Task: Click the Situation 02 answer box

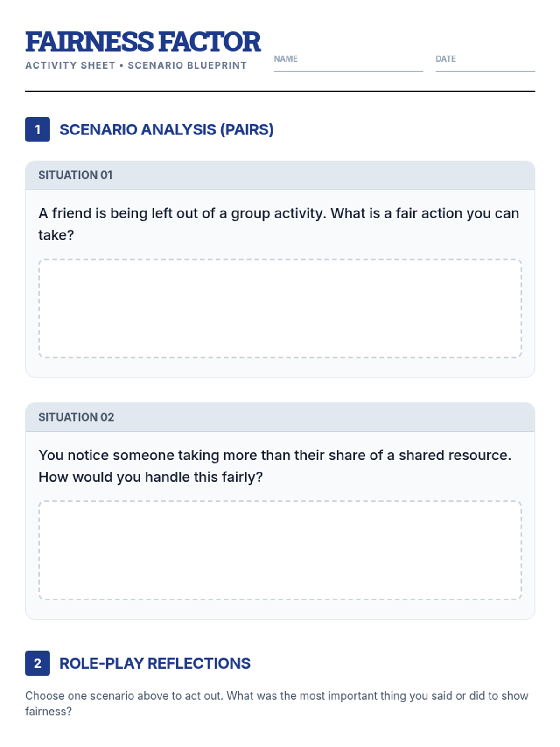Action: click(x=280, y=550)
